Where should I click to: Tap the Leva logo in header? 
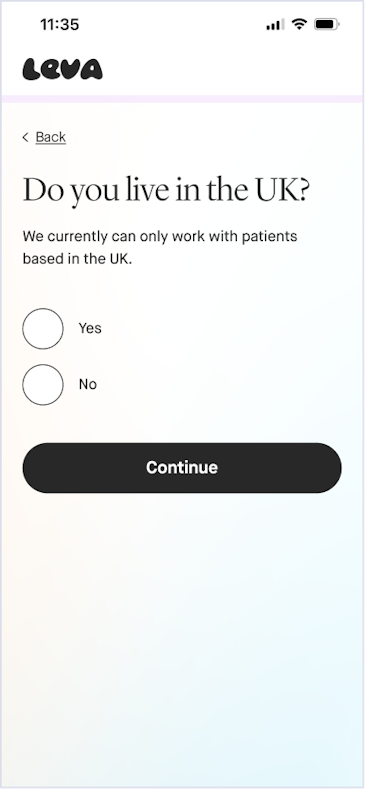pyautogui.click(x=62, y=69)
